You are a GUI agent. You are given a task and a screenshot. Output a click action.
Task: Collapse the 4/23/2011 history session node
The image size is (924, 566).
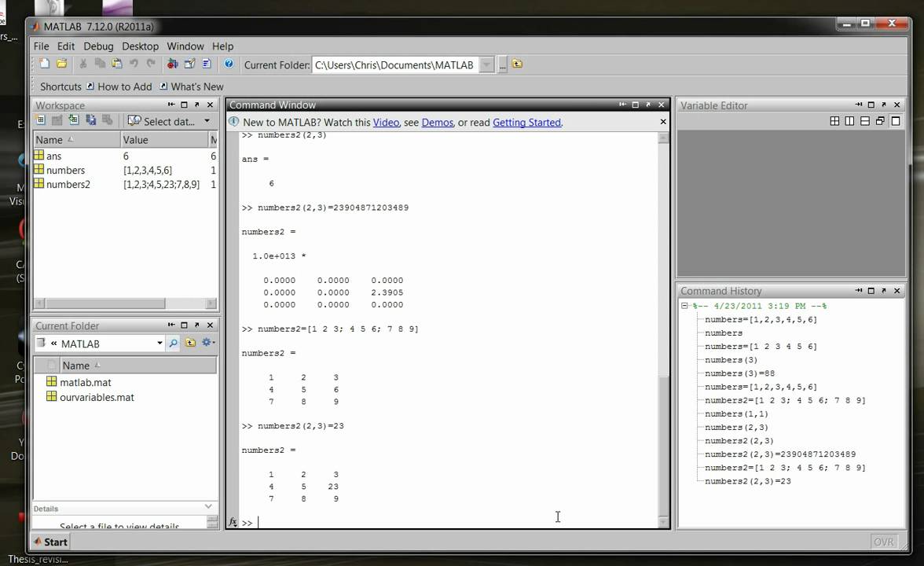(x=684, y=305)
